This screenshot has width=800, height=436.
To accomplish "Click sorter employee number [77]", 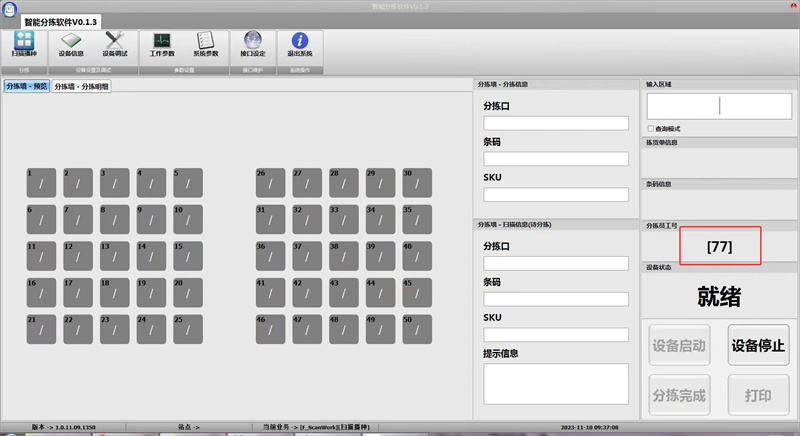I will pyautogui.click(x=719, y=247).
